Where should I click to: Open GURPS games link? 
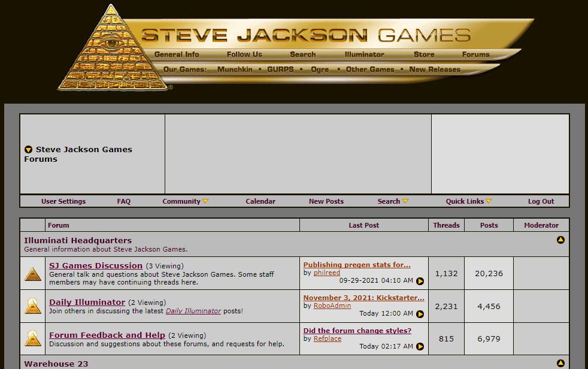280,69
